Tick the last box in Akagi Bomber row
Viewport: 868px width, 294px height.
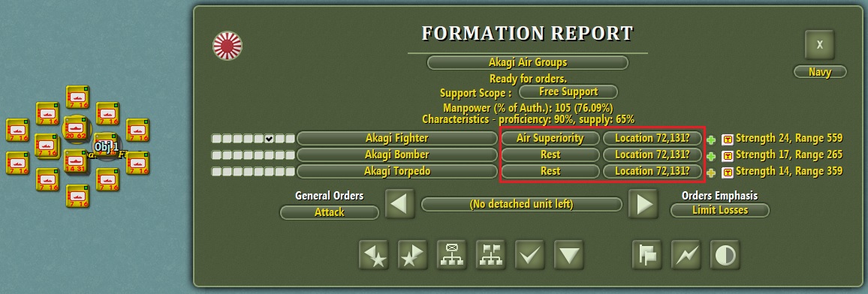(291, 155)
